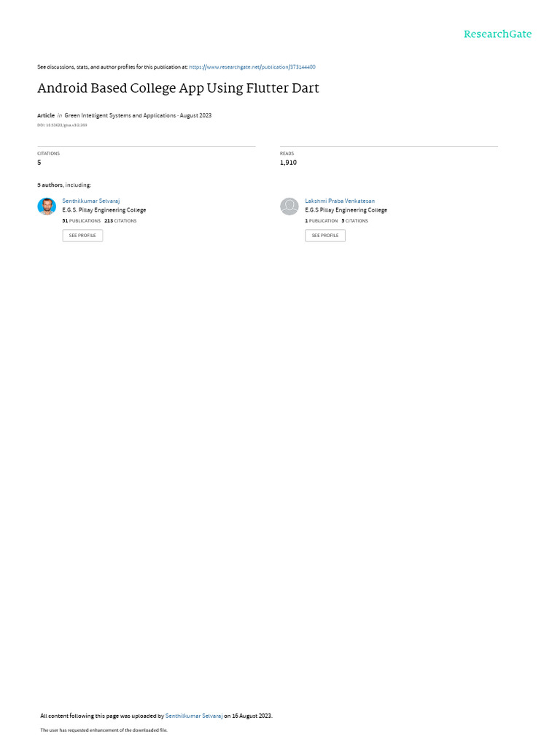Image resolution: width=560 pixels, height=747 pixels.
Task: Click E.G.S Pillay Engineering College under Lakshmi
Action: (346, 210)
